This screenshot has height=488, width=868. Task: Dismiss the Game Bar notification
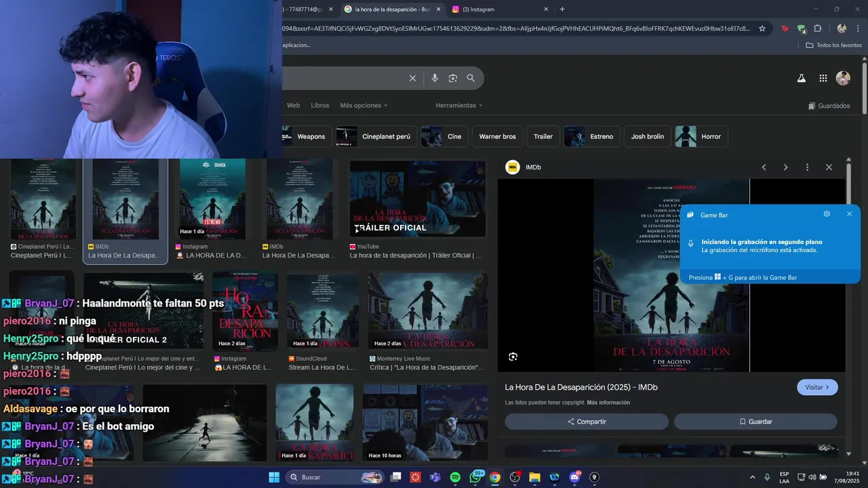point(849,214)
